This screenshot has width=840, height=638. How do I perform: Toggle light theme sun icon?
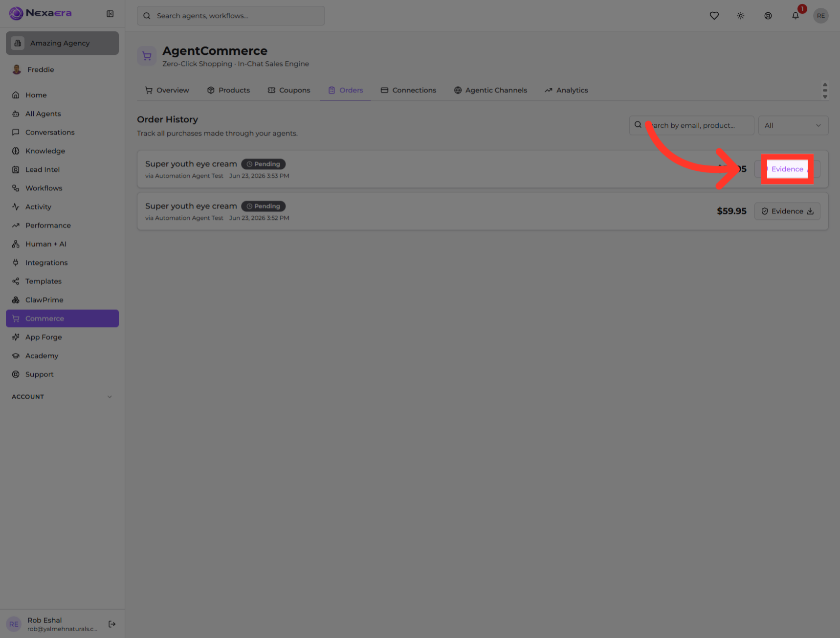point(741,16)
